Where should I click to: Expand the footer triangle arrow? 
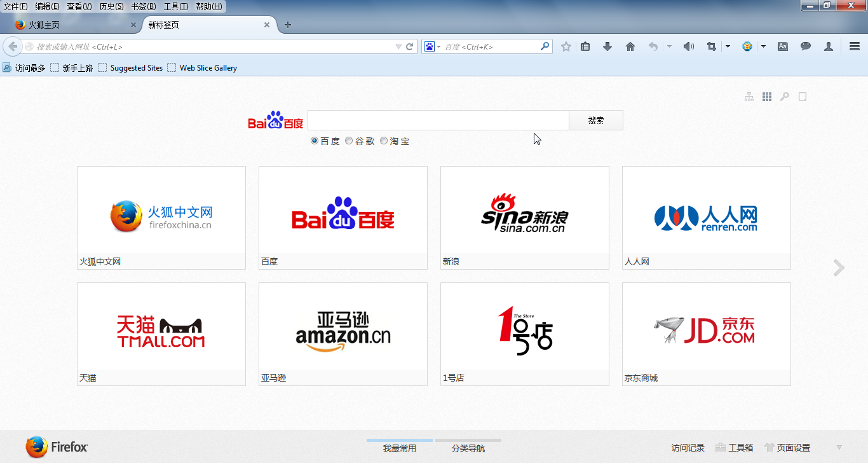click(839, 448)
